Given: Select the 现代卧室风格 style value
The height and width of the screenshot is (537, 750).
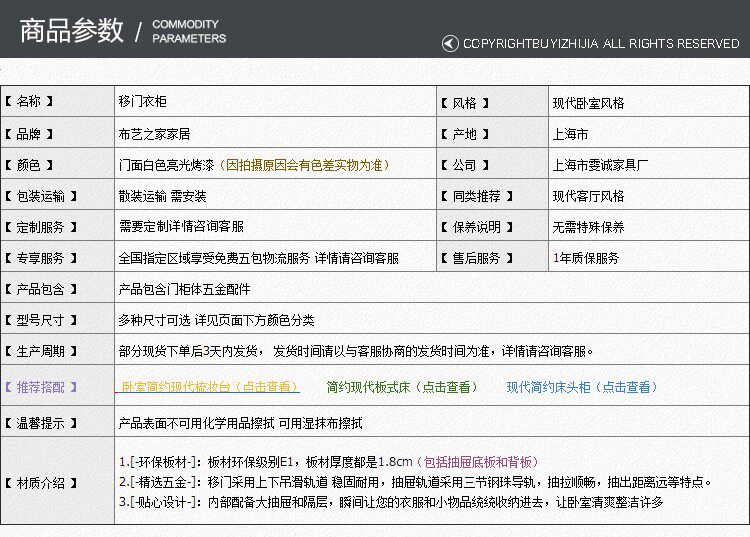Looking at the screenshot, I should [x=588, y=103].
